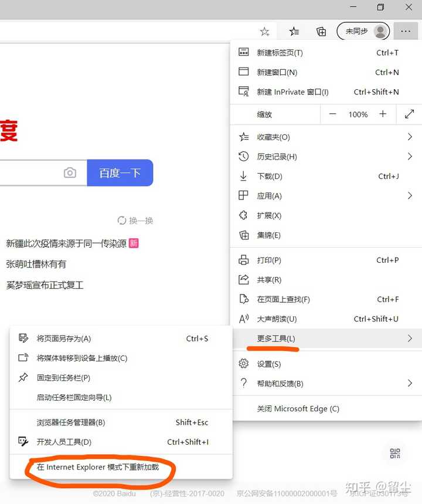Expand the 应用(A) submenu
This screenshot has height=504, width=422.
click(x=326, y=196)
